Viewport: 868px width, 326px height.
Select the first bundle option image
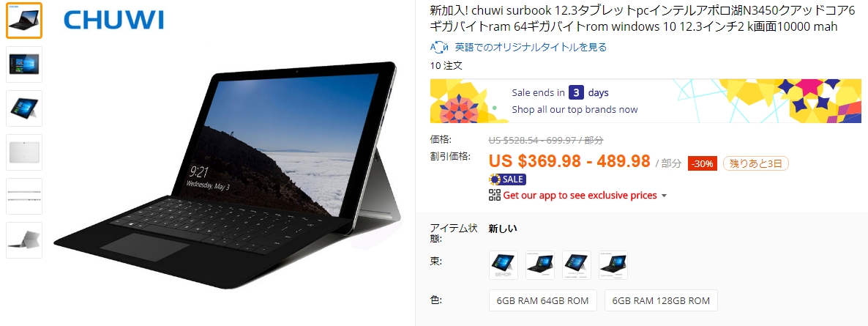click(x=504, y=265)
